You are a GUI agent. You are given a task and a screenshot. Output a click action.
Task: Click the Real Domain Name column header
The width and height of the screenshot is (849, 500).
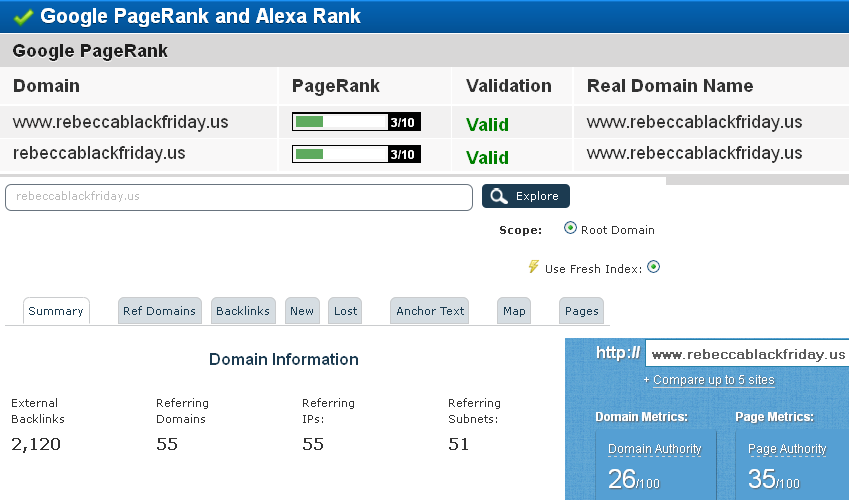point(670,86)
